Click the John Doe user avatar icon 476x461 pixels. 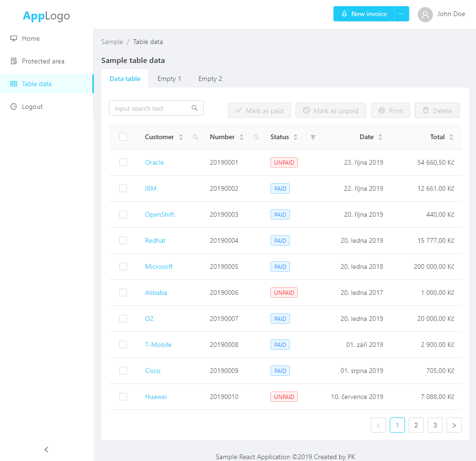(425, 14)
